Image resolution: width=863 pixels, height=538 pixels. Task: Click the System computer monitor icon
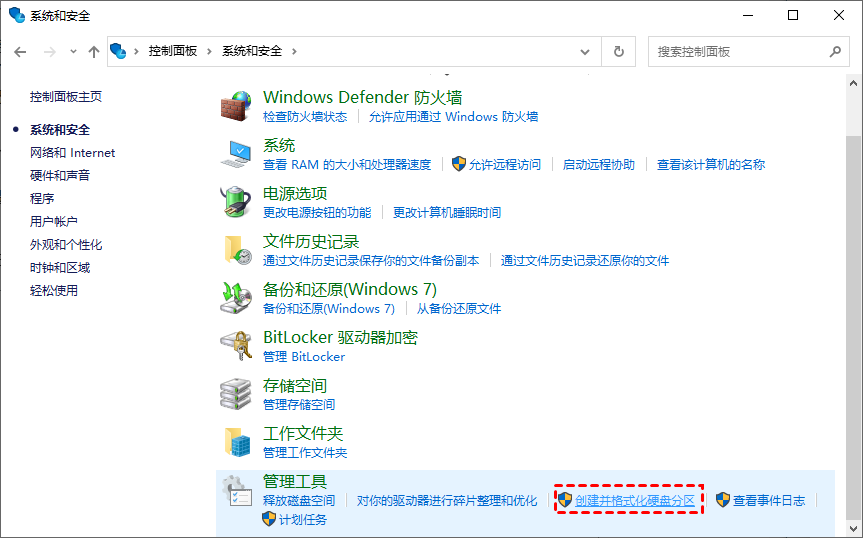pyautogui.click(x=236, y=154)
